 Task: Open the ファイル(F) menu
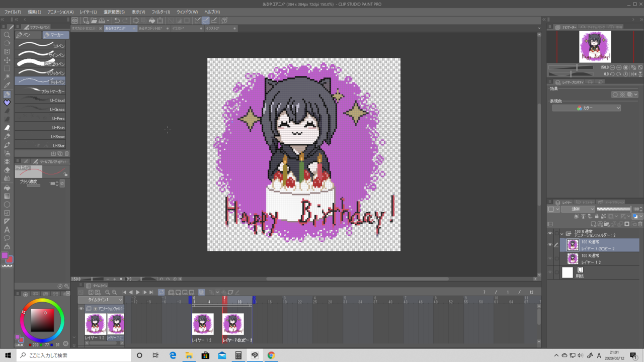(13, 12)
